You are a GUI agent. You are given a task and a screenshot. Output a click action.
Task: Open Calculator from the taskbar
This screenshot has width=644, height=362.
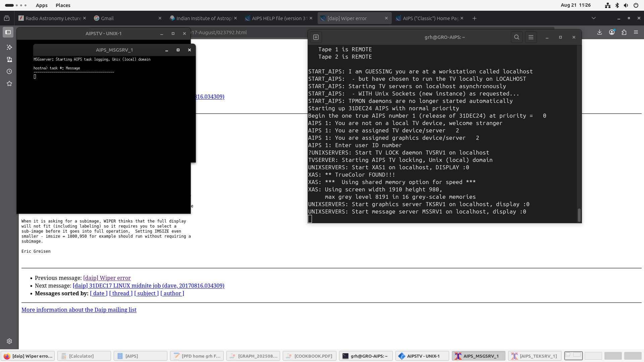pos(84,356)
